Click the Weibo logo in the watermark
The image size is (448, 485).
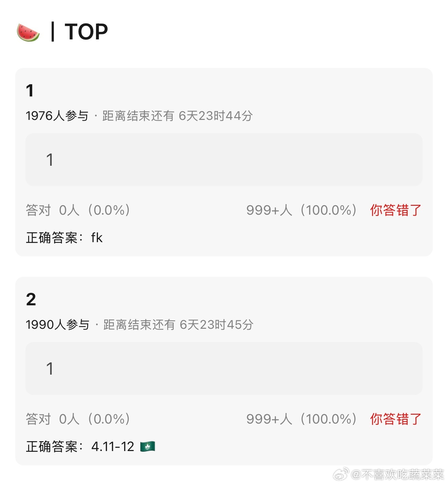341,473
